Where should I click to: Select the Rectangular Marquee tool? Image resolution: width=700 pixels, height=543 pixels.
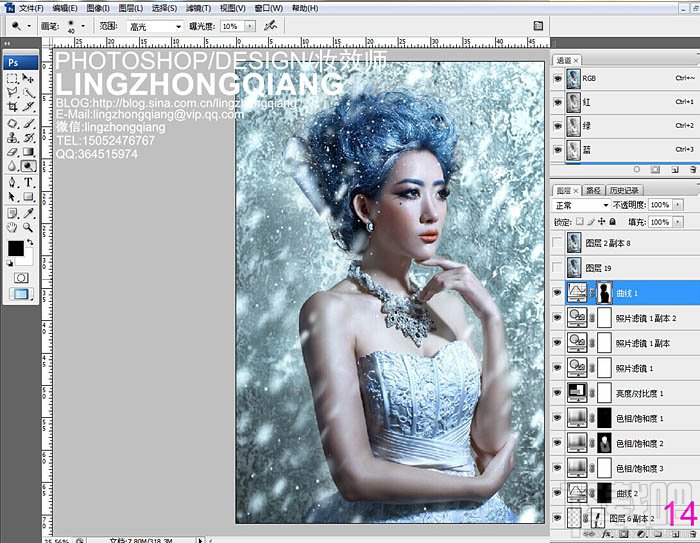click(x=12, y=79)
